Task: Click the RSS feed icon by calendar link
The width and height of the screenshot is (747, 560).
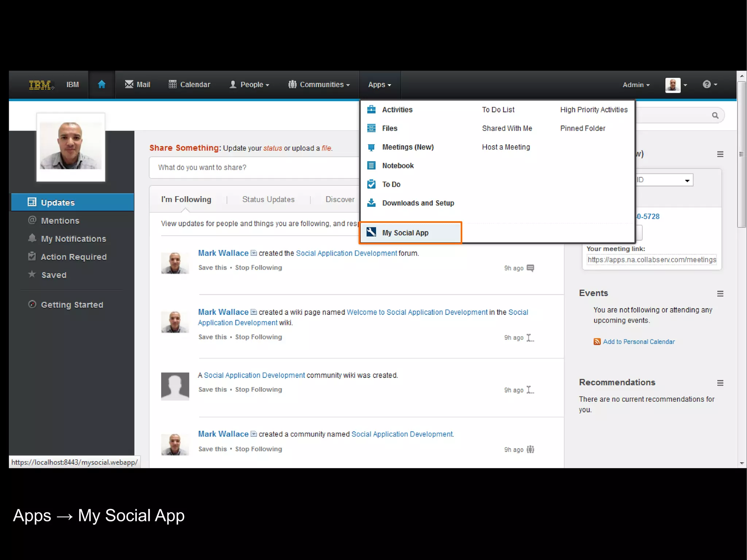Action: pyautogui.click(x=597, y=342)
